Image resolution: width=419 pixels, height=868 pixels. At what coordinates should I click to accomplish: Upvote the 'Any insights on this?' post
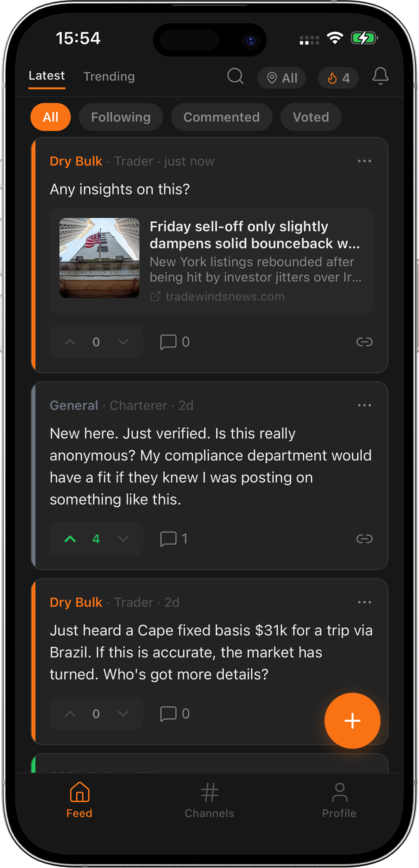tap(70, 342)
